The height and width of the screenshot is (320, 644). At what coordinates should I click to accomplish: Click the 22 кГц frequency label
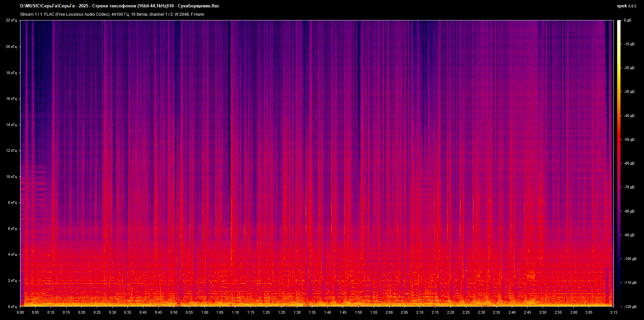tap(11, 20)
